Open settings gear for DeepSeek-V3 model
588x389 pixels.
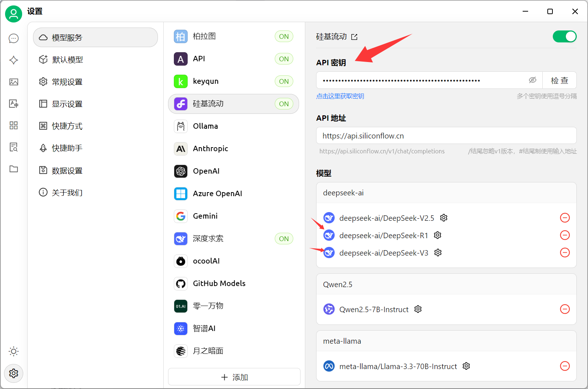point(438,253)
